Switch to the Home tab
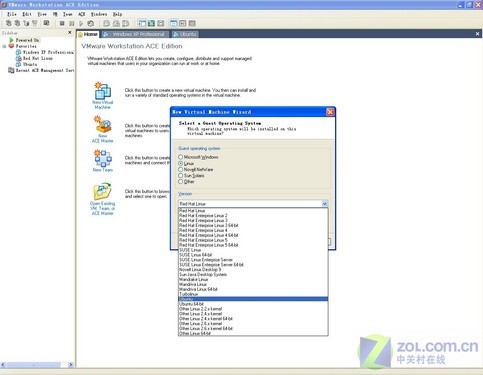 pos(88,34)
